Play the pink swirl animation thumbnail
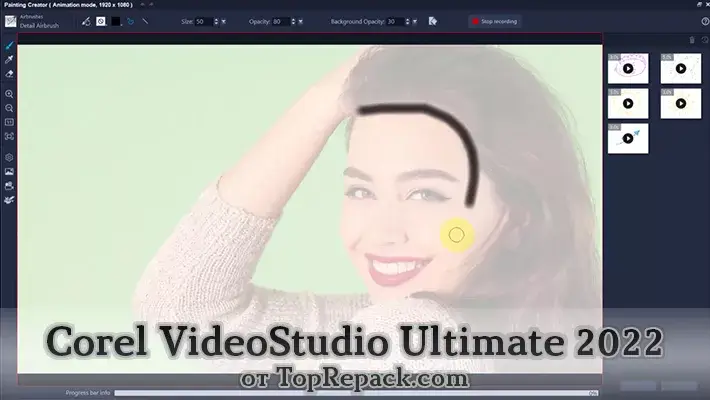 [x=628, y=68]
